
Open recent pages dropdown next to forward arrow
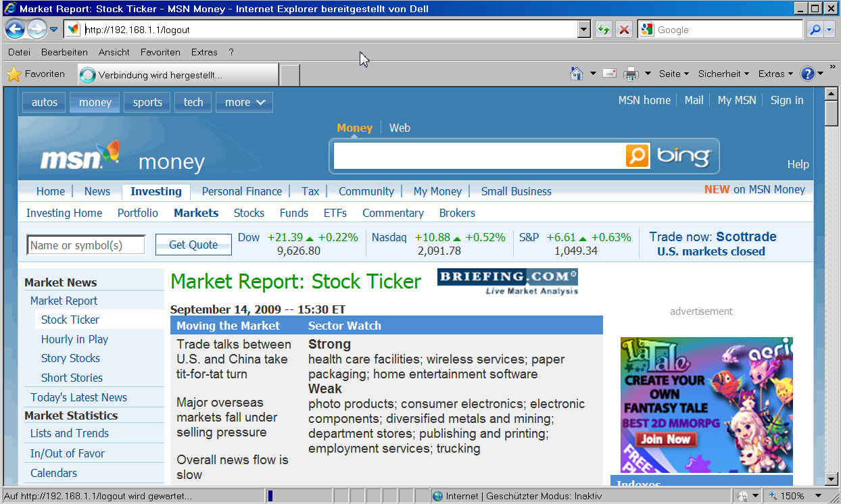click(x=53, y=30)
